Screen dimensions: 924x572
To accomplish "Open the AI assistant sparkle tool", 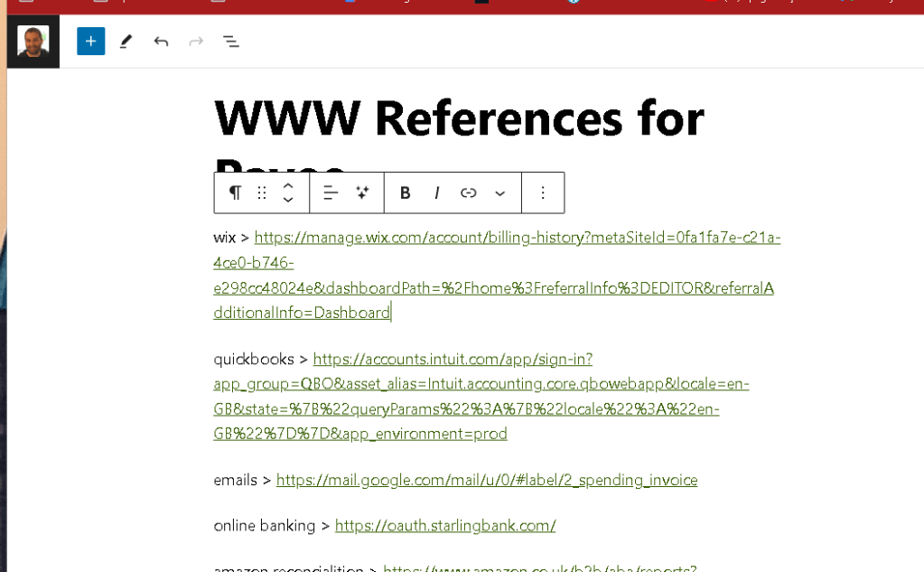I will pyautogui.click(x=362, y=192).
